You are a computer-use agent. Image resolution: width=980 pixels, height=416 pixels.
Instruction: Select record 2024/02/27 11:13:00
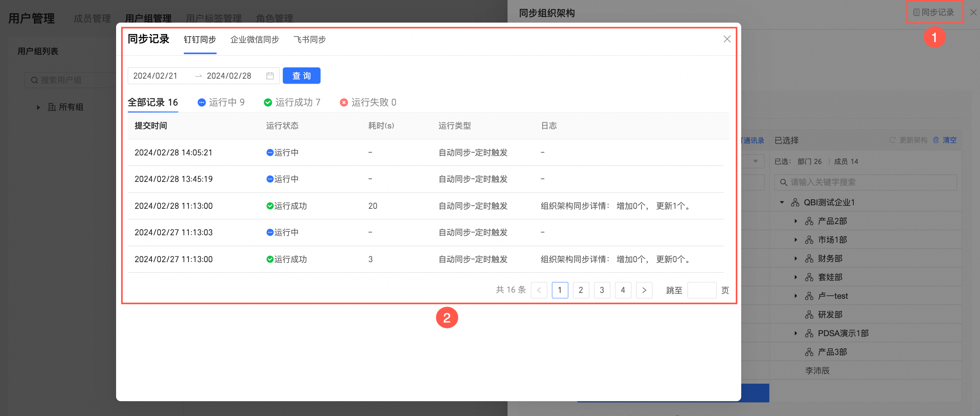(x=426, y=259)
